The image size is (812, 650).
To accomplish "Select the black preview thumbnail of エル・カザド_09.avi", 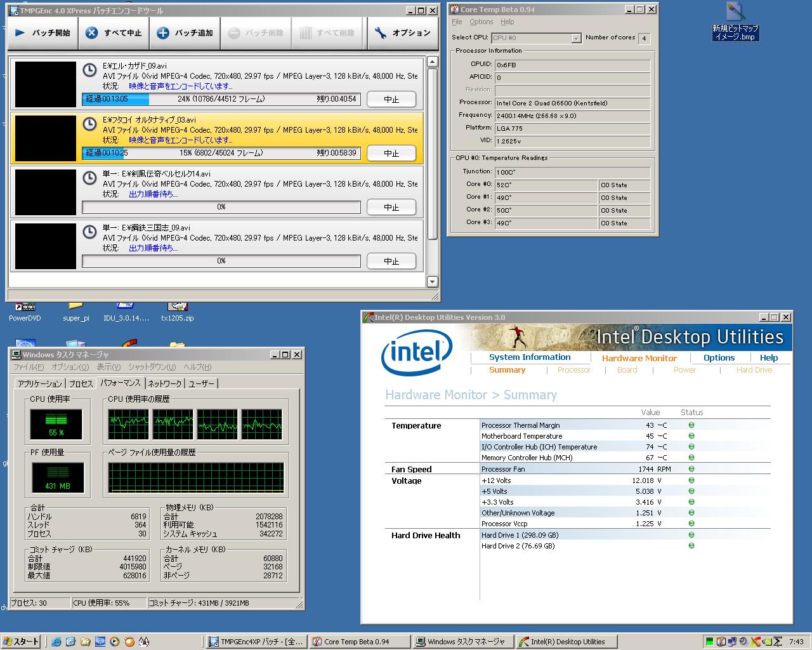I will [x=45, y=84].
